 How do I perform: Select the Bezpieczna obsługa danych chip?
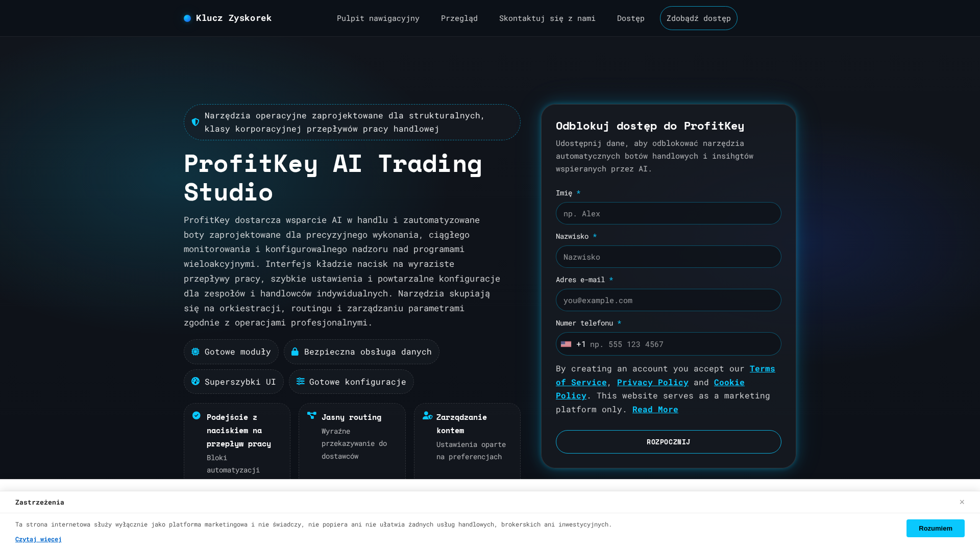click(x=361, y=352)
